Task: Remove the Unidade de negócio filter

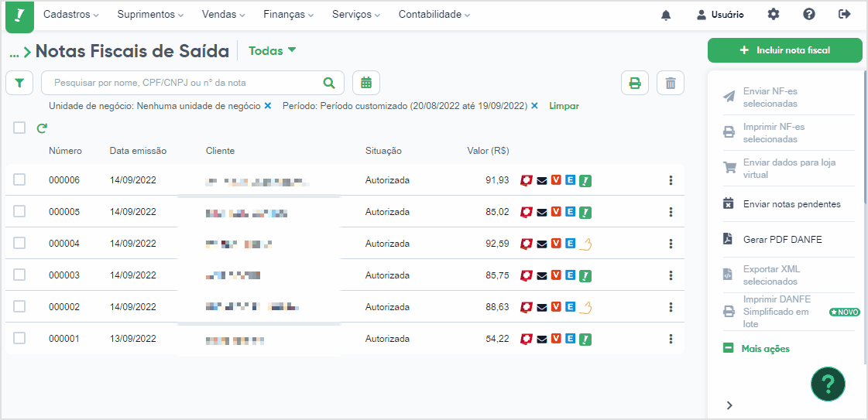Action: click(x=268, y=105)
